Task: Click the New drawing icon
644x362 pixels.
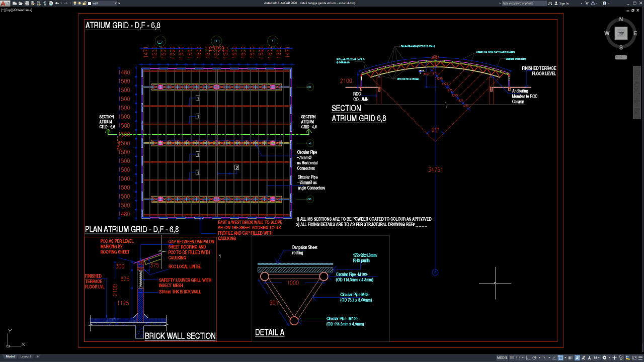Action: click(14, 3)
